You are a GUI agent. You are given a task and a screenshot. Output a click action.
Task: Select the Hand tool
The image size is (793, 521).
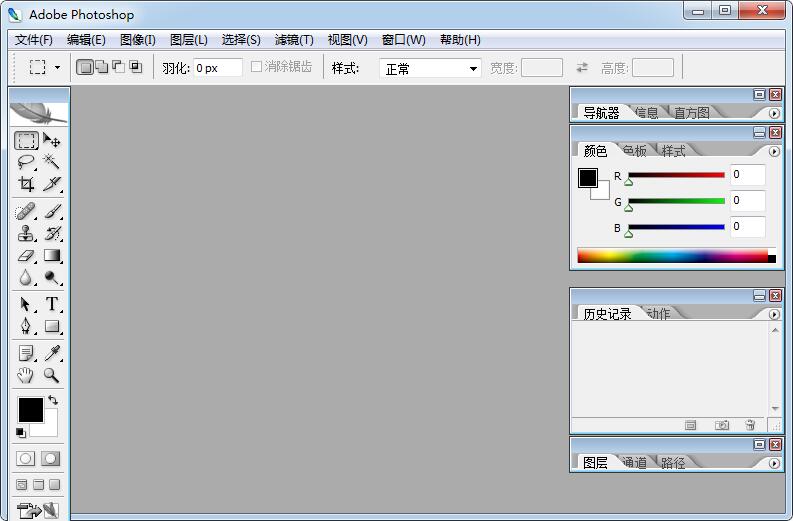tap(26, 376)
